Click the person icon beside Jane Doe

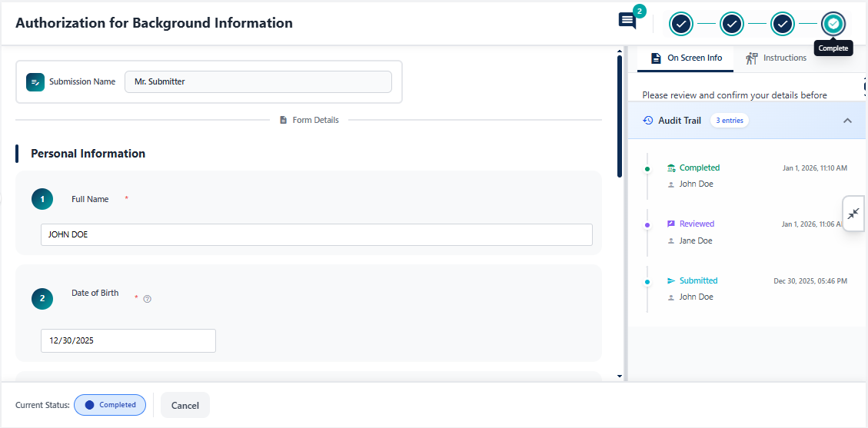point(671,241)
